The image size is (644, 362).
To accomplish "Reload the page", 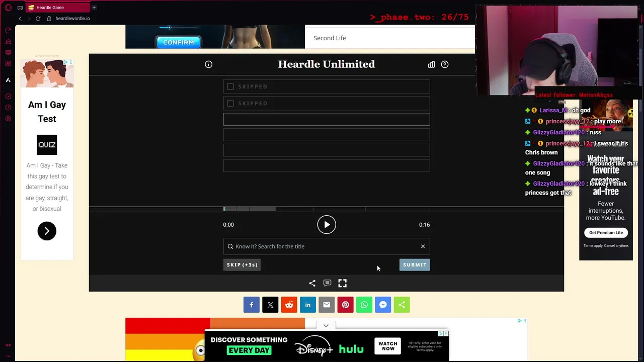I will [x=38, y=19].
